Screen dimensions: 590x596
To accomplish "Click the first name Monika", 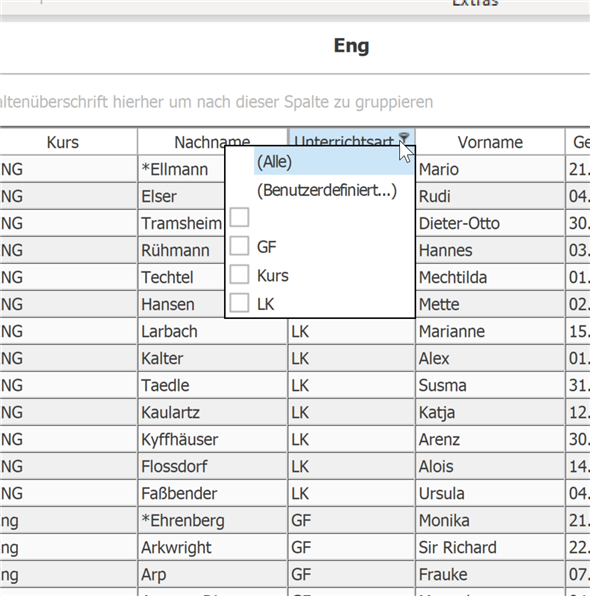I will tap(444, 520).
